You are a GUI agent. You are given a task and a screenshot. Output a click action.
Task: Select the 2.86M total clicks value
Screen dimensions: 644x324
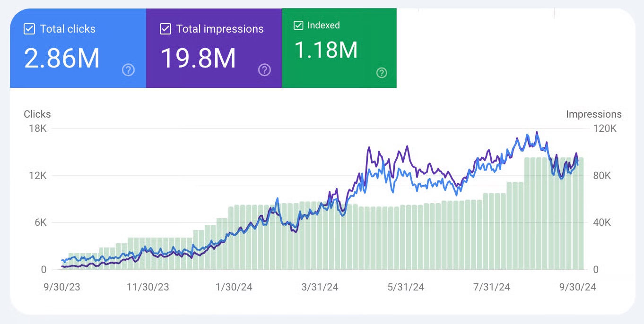[62, 59]
